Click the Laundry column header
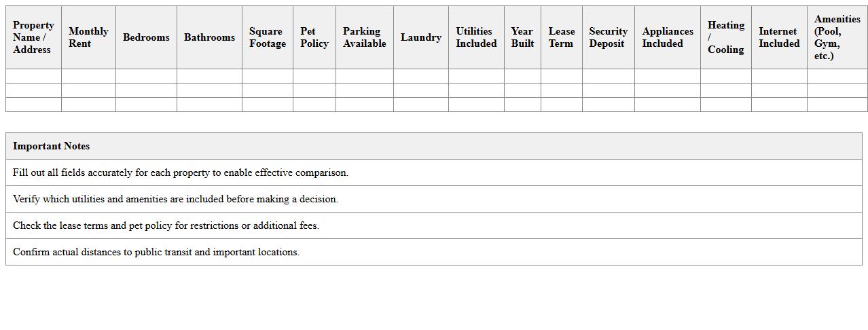Viewport: 868px width, 330px height. [420, 37]
